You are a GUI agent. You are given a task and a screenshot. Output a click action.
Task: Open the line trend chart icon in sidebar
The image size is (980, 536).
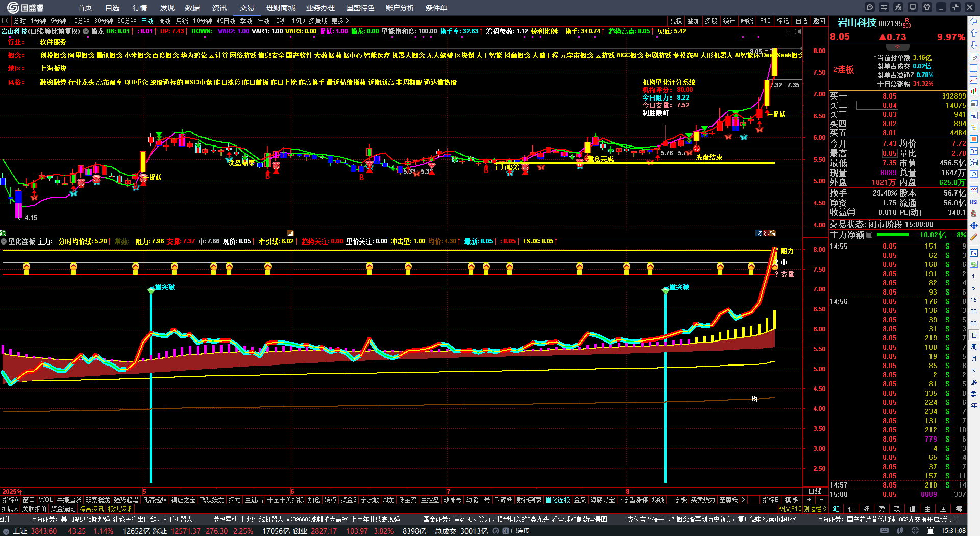974,80
